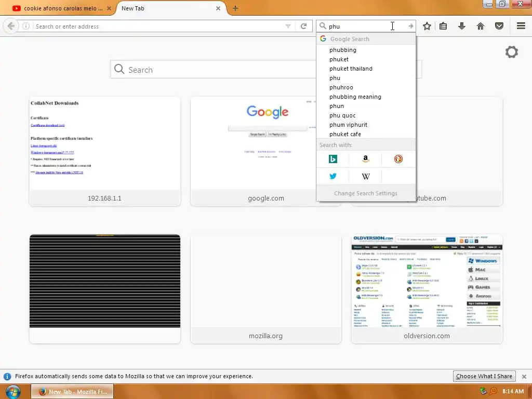The width and height of the screenshot is (532, 399).
Task: Open the Windows Start button
Action: [x=13, y=392]
